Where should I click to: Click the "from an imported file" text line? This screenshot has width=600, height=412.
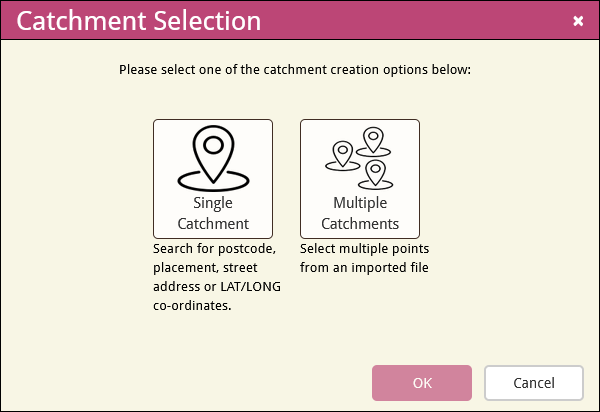(x=364, y=267)
